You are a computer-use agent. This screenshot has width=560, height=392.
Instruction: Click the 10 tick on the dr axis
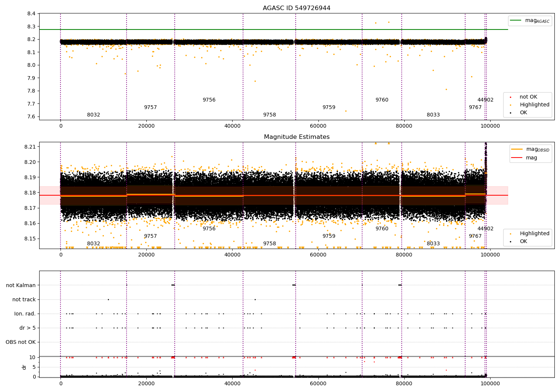click(x=33, y=357)
